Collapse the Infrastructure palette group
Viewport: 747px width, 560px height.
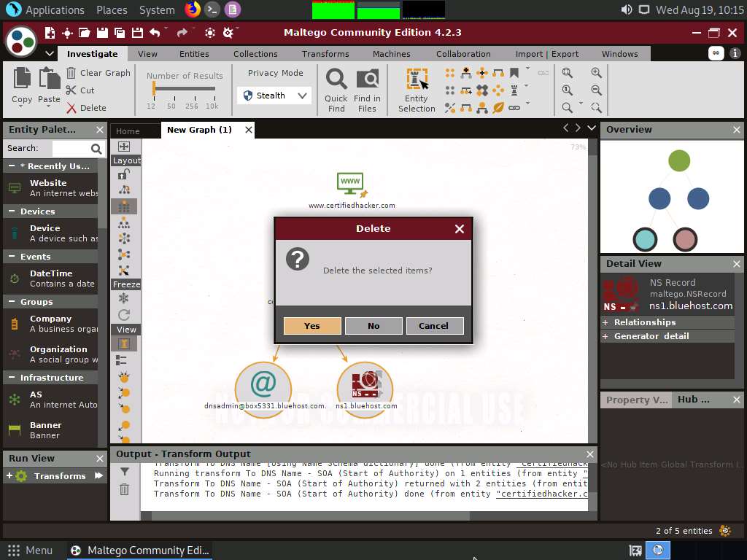(12, 378)
